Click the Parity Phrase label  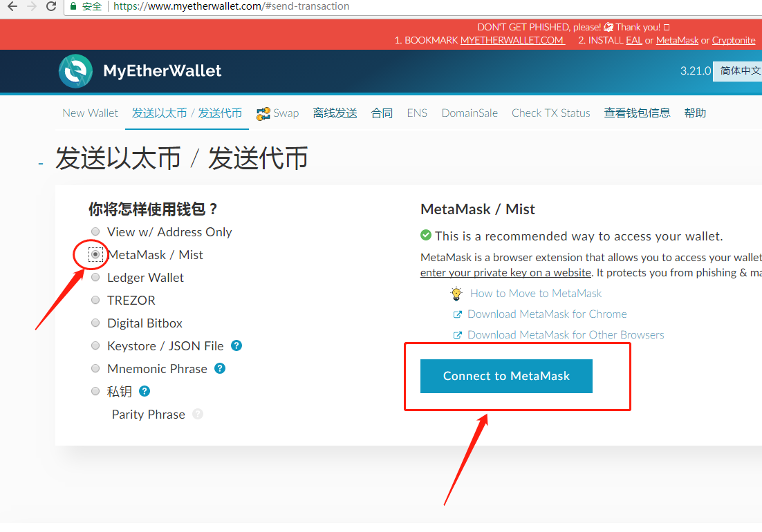pyautogui.click(x=148, y=415)
